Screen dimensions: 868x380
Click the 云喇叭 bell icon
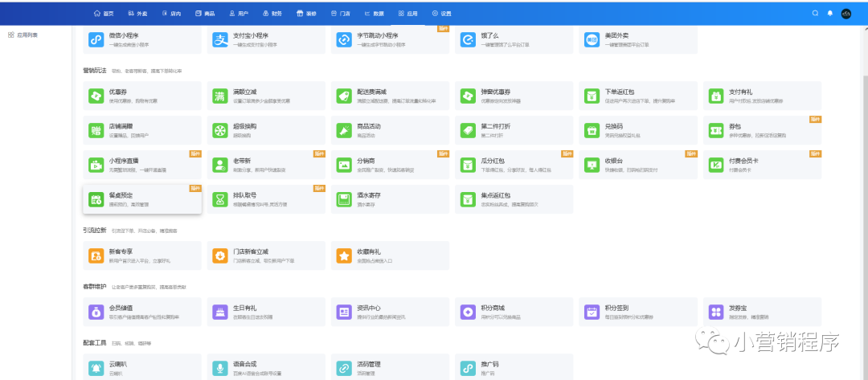click(x=96, y=369)
